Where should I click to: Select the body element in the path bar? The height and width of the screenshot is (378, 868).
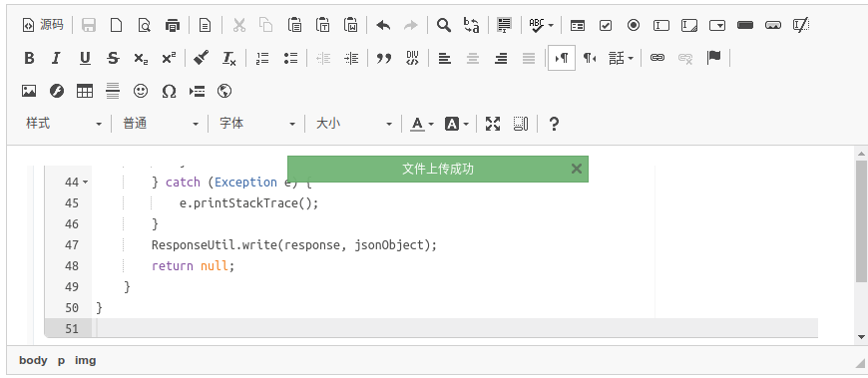tap(33, 360)
